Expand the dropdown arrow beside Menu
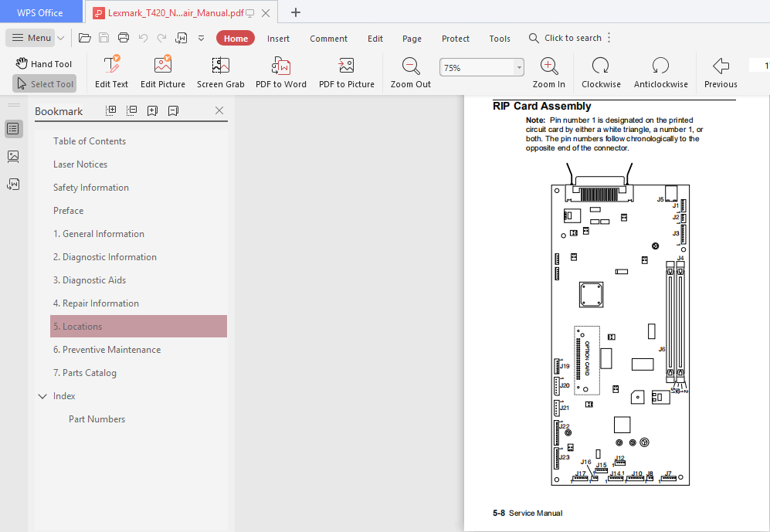This screenshot has height=532, width=770. (x=61, y=38)
